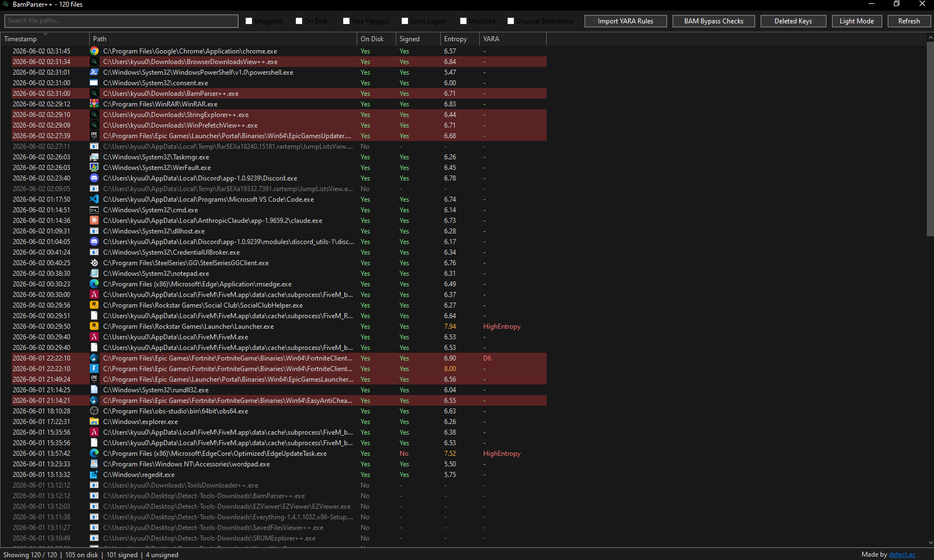Click the D6 YARA value on FortniteClient row
934x560 pixels.
pyautogui.click(x=487, y=358)
